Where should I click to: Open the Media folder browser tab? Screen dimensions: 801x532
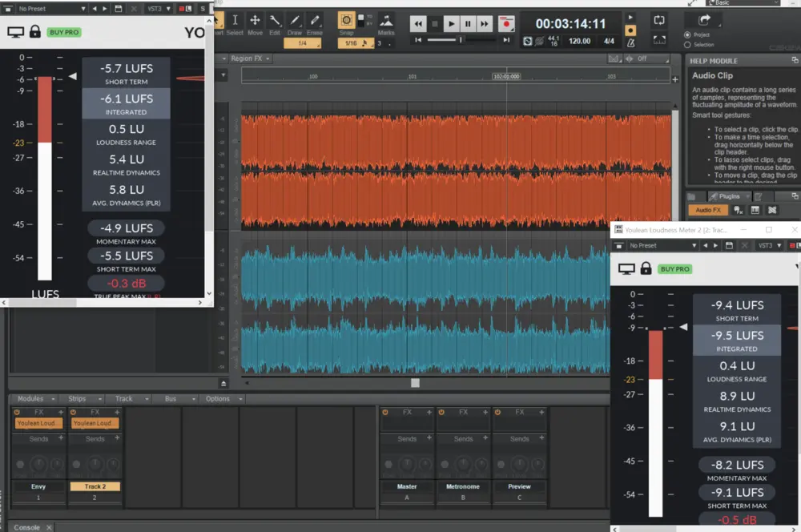691,196
